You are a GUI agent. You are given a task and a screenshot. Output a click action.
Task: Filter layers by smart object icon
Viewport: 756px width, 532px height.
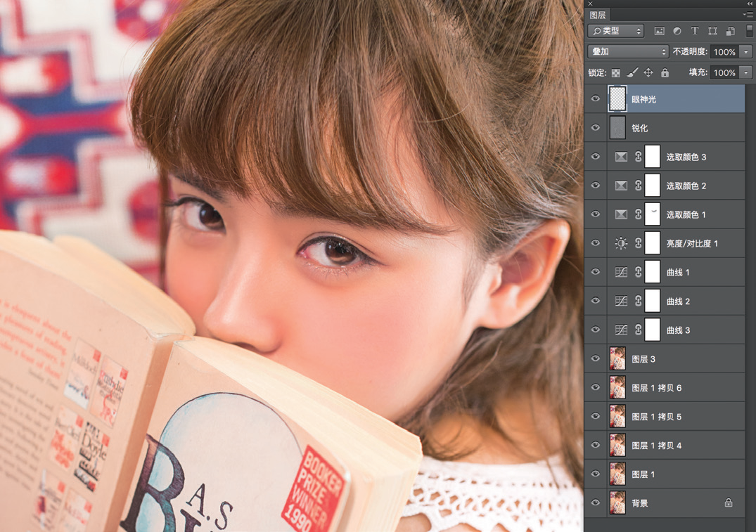click(x=731, y=32)
